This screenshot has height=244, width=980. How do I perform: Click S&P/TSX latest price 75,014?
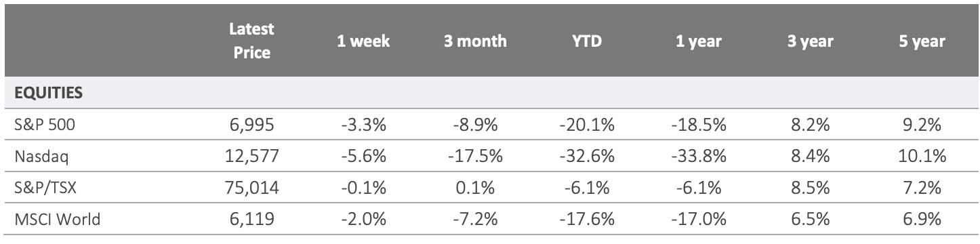(252, 188)
